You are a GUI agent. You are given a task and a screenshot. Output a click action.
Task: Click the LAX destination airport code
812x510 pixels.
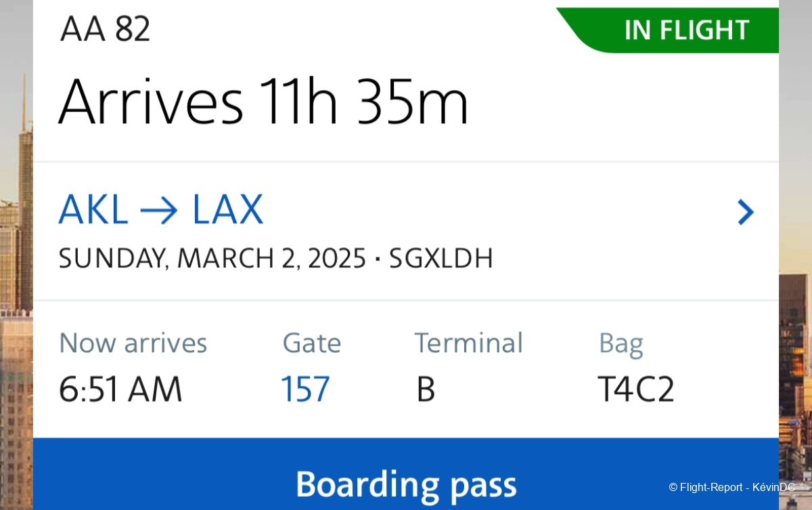click(x=227, y=210)
